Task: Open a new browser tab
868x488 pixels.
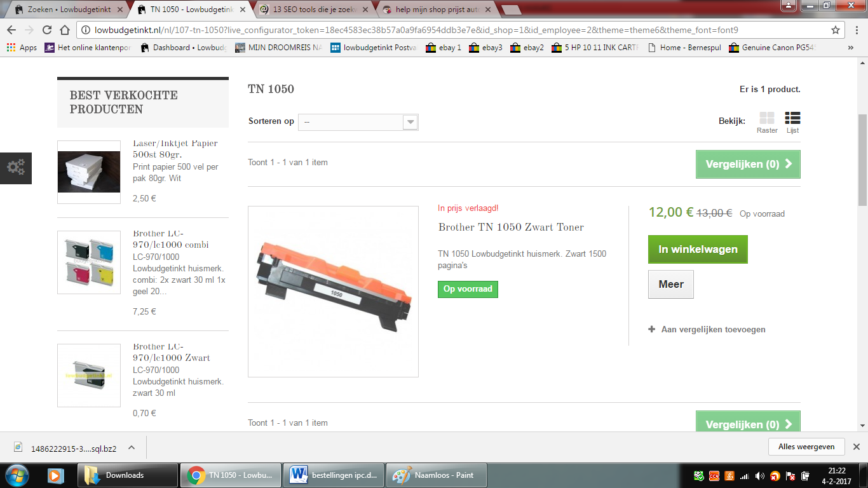Action: tap(511, 10)
